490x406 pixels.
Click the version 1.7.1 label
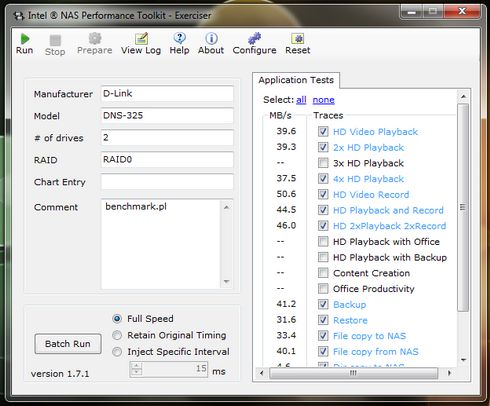[60, 374]
